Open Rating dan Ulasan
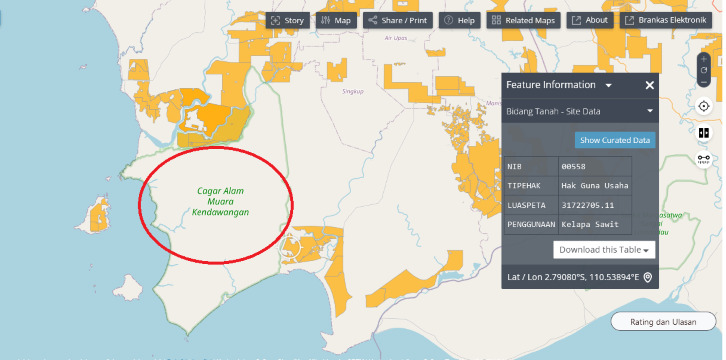The width and height of the screenshot is (726, 360). [x=663, y=322]
